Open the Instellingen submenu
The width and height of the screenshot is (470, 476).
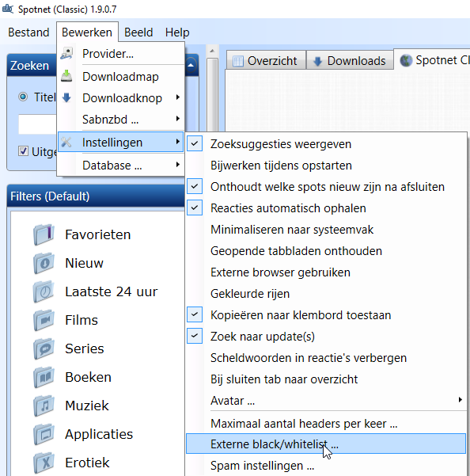(121, 142)
